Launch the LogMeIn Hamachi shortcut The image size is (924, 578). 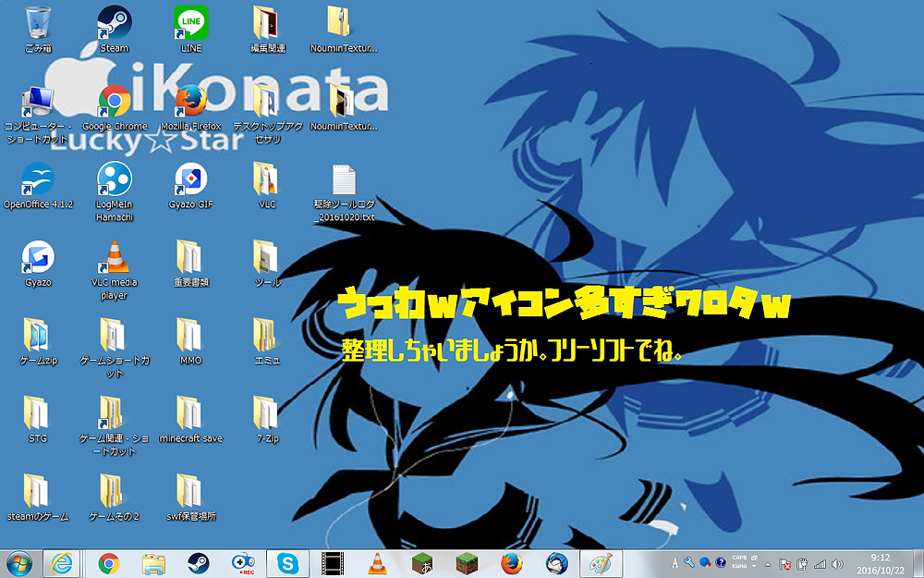[x=115, y=193]
